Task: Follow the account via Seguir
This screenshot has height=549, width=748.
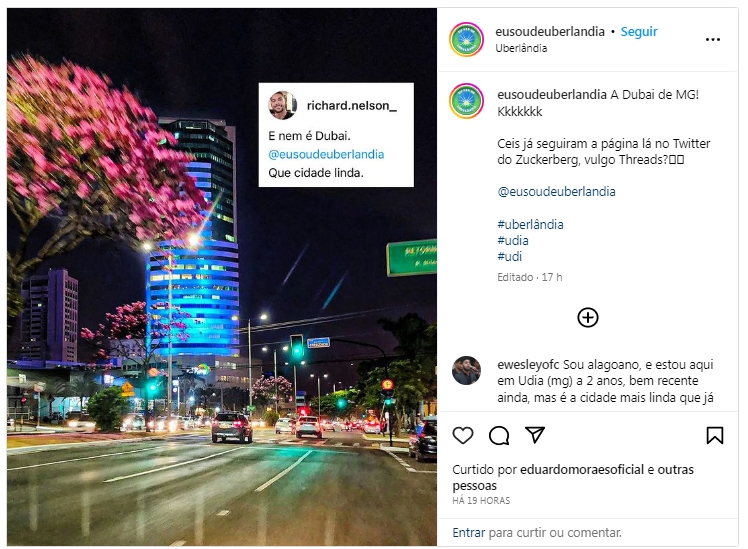Action: 639,31
